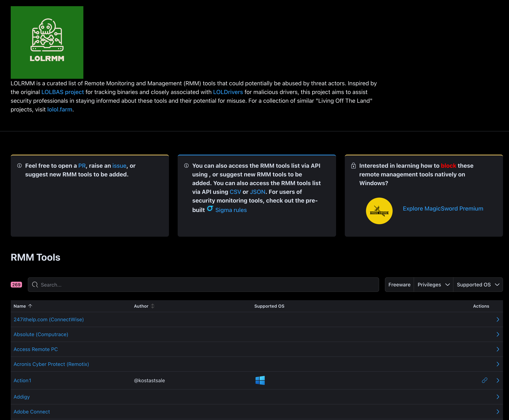
Task: Expand the 247ithelp.com (ConnectWise) row chevron
Action: point(498,319)
